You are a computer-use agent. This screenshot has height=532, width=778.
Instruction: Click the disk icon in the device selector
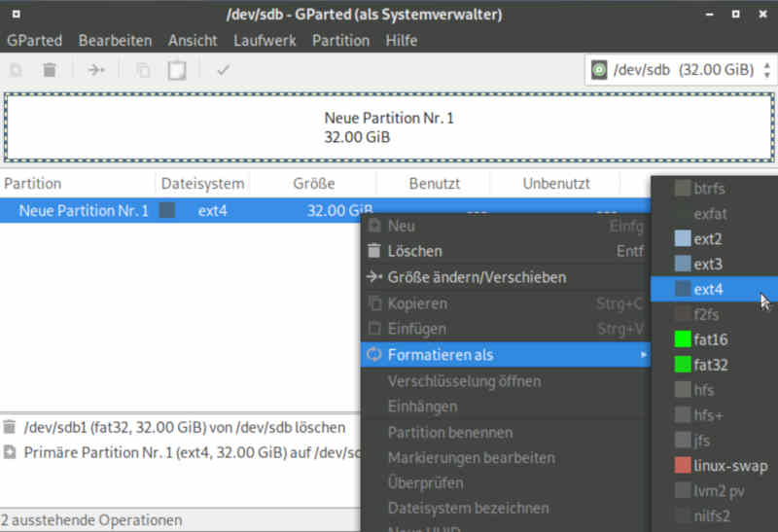click(599, 70)
